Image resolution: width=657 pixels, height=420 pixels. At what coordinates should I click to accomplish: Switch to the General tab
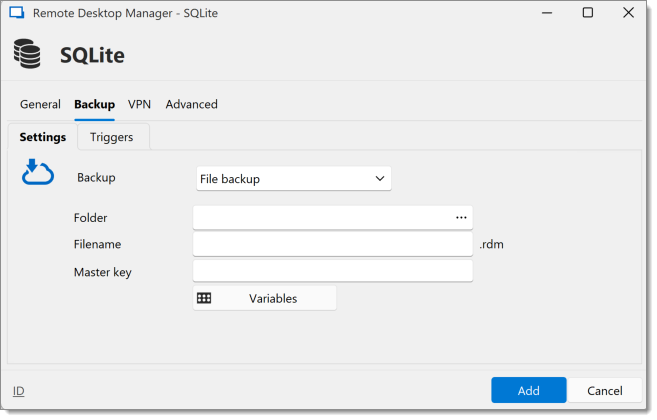click(x=40, y=104)
